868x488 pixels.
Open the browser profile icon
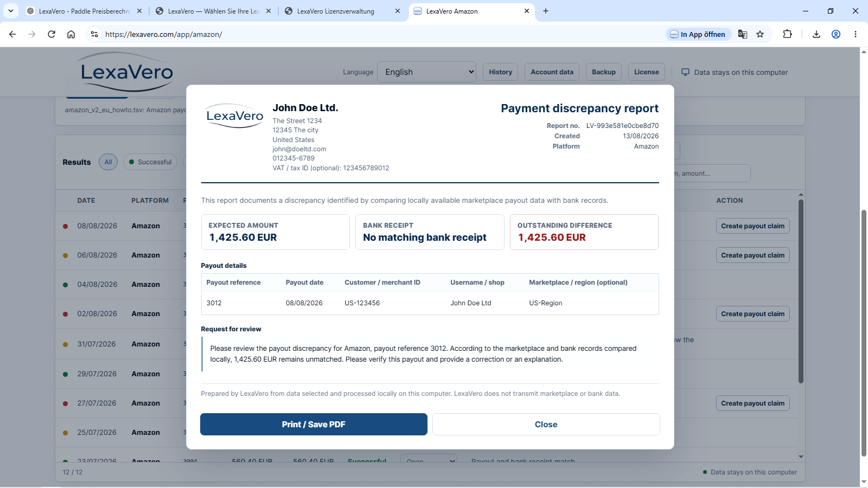point(836,34)
